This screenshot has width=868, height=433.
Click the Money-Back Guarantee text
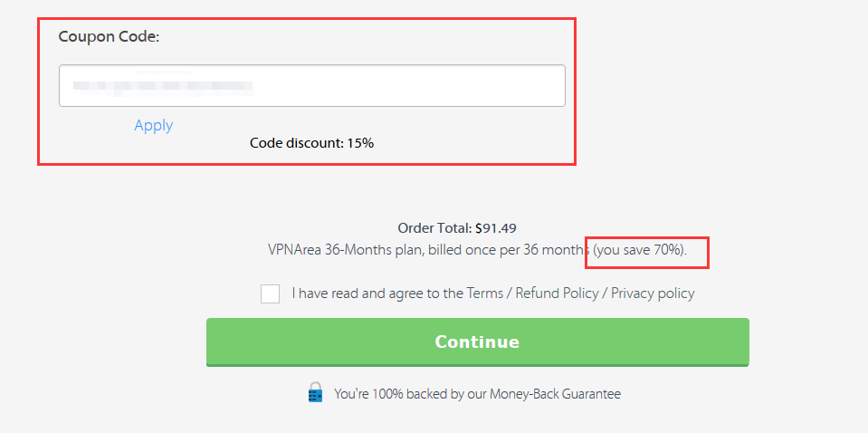pos(555,394)
